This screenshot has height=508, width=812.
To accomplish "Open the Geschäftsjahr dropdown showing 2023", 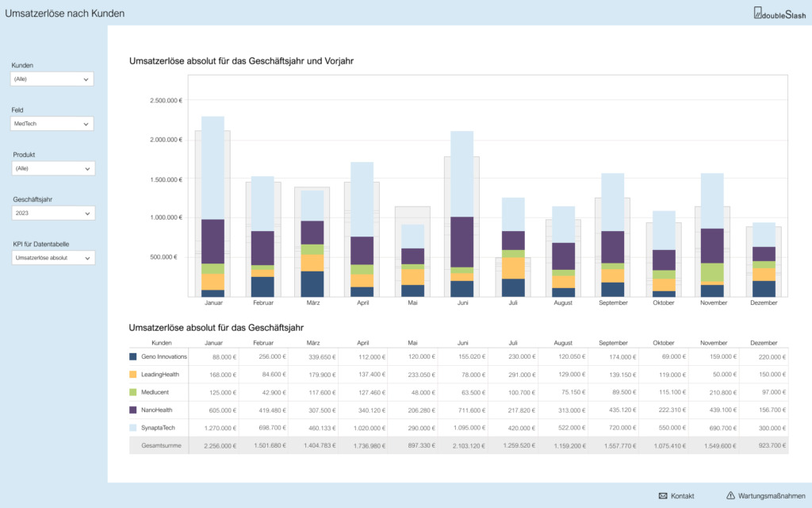I will point(53,213).
